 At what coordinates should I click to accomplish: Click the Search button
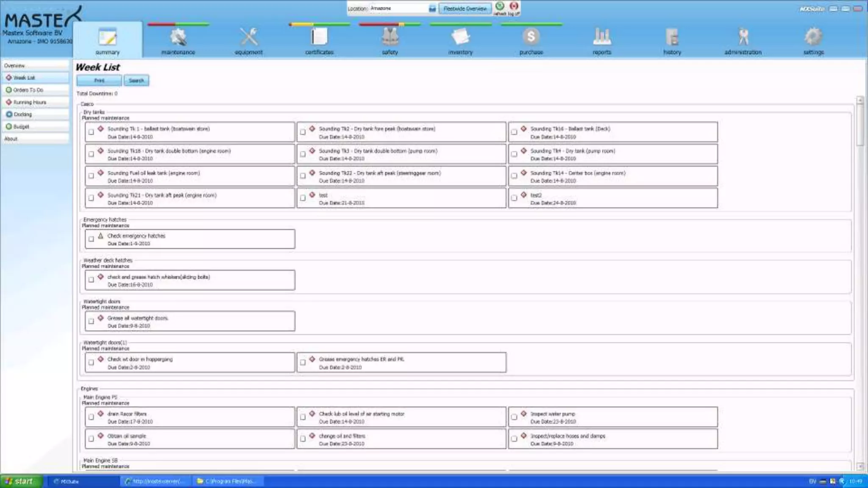coord(136,80)
